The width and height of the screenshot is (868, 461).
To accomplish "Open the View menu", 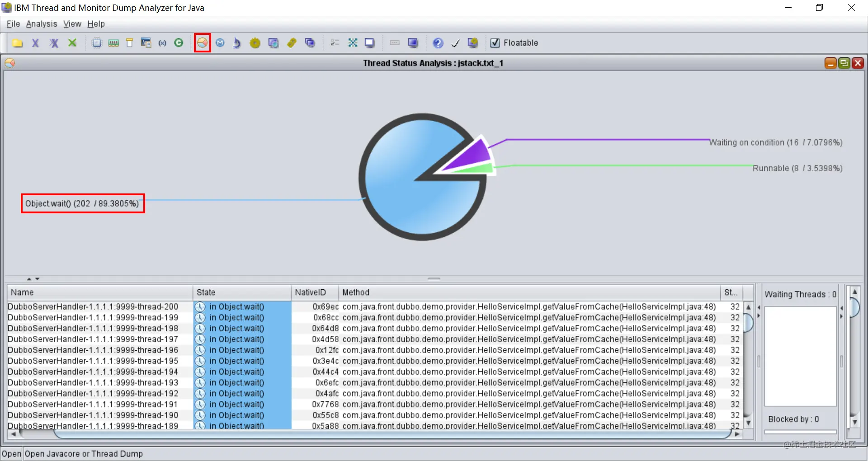I will [x=72, y=24].
